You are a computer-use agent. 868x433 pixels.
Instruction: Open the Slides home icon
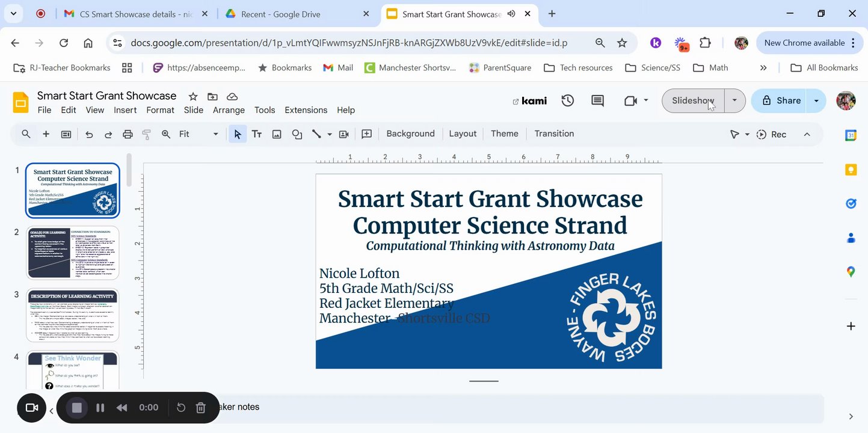[21, 103]
